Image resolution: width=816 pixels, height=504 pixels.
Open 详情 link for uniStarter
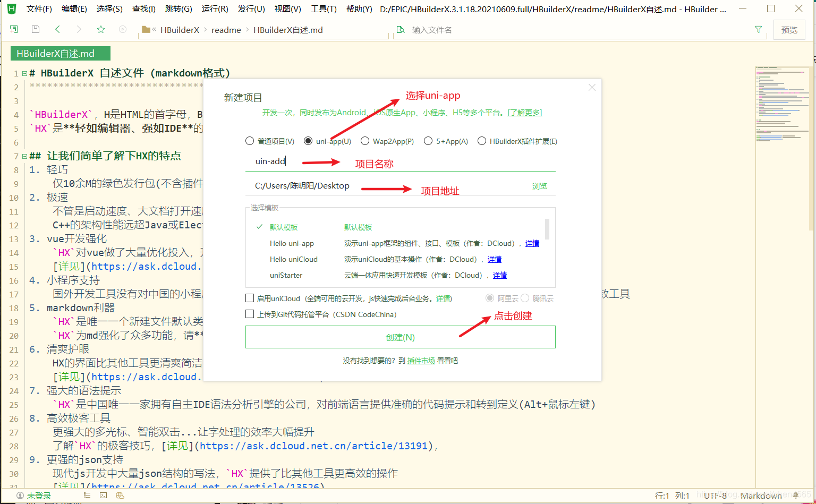500,275
